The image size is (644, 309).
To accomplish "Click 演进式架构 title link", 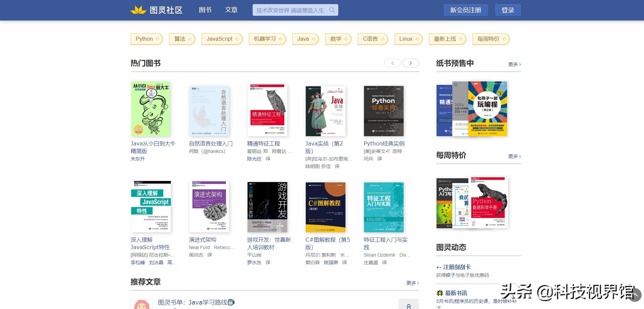I will [x=202, y=240].
